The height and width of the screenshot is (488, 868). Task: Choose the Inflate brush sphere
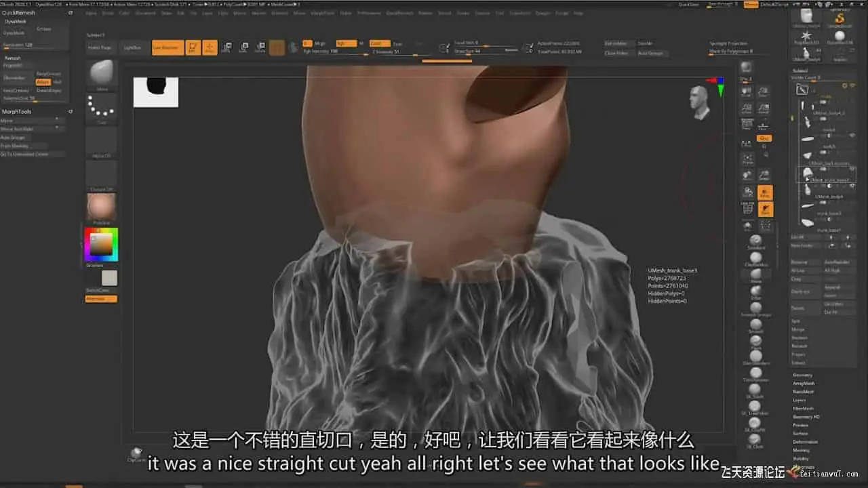click(x=755, y=291)
